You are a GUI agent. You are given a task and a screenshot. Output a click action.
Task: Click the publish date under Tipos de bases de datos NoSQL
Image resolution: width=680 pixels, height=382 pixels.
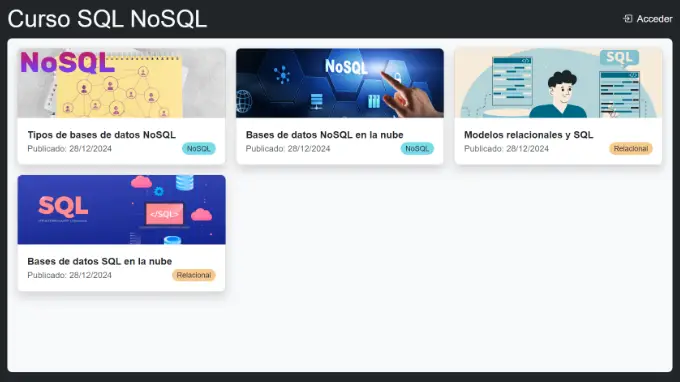point(69,149)
